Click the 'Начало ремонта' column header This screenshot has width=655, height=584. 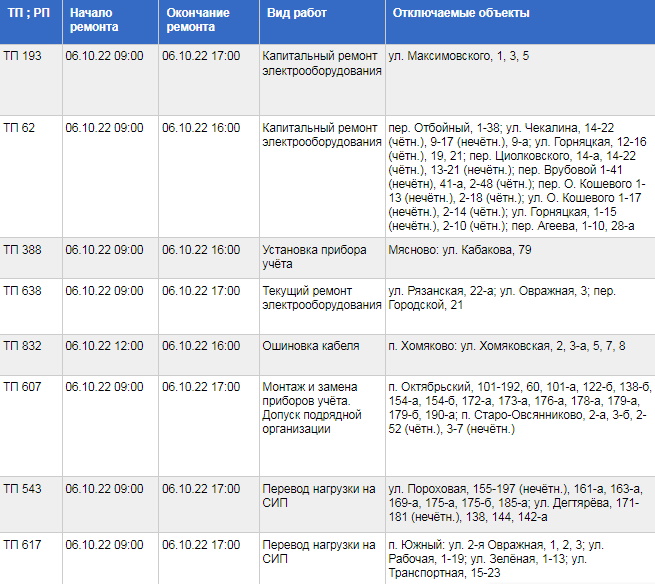92,20
